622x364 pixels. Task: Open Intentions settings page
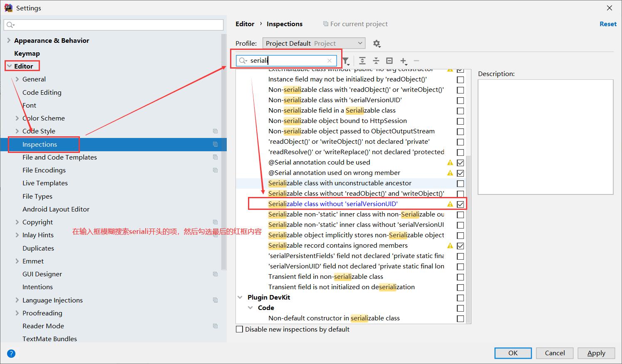pos(37,287)
